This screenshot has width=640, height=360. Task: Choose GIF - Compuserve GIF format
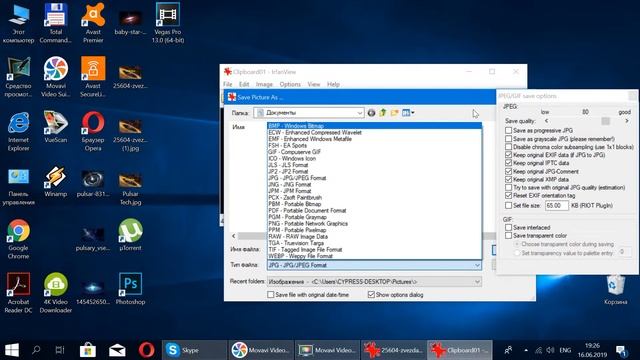(x=374, y=152)
